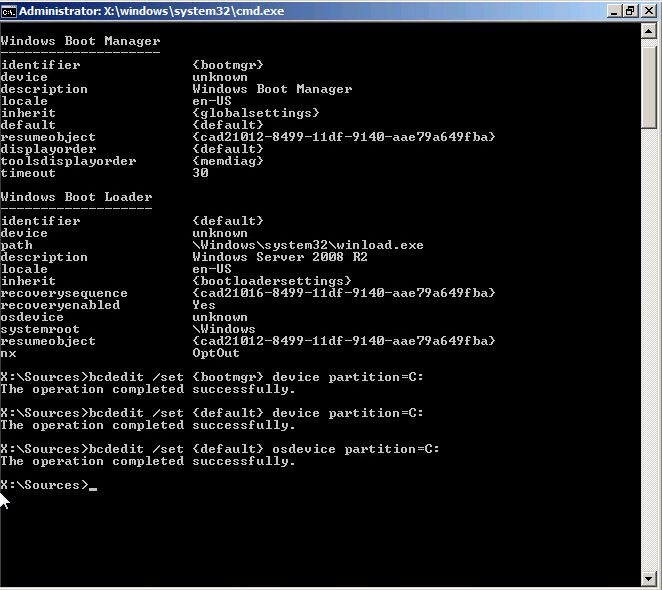The width and height of the screenshot is (662, 590).
Task: Click the 'Windows Boot Manager' heading
Action: tap(80, 41)
